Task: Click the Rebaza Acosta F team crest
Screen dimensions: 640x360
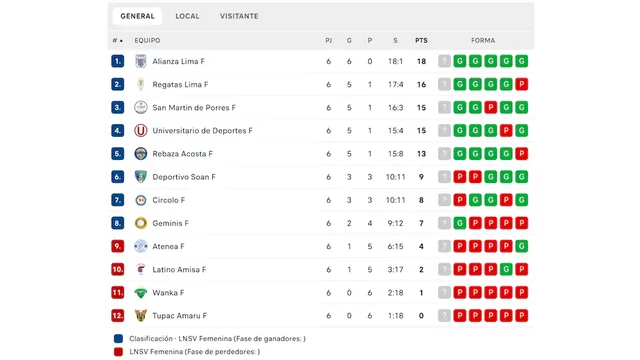Action: (x=140, y=154)
